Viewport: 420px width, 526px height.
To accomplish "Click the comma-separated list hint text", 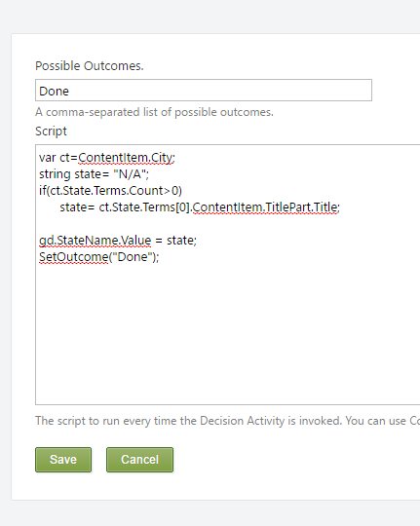I will pyautogui.click(x=154, y=112).
